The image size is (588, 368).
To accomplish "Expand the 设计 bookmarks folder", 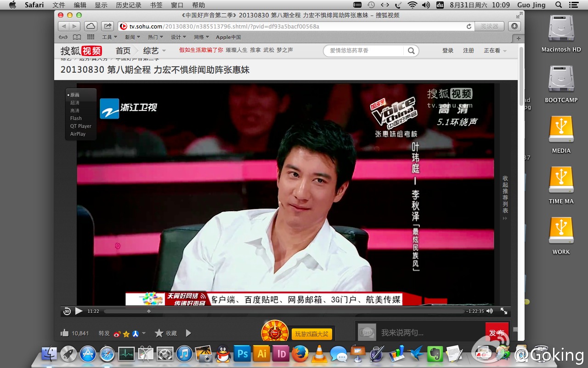I will click(178, 37).
